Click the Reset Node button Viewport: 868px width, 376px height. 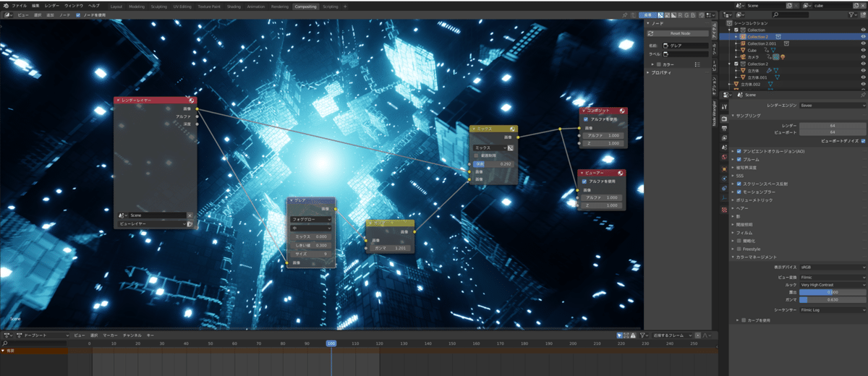679,33
